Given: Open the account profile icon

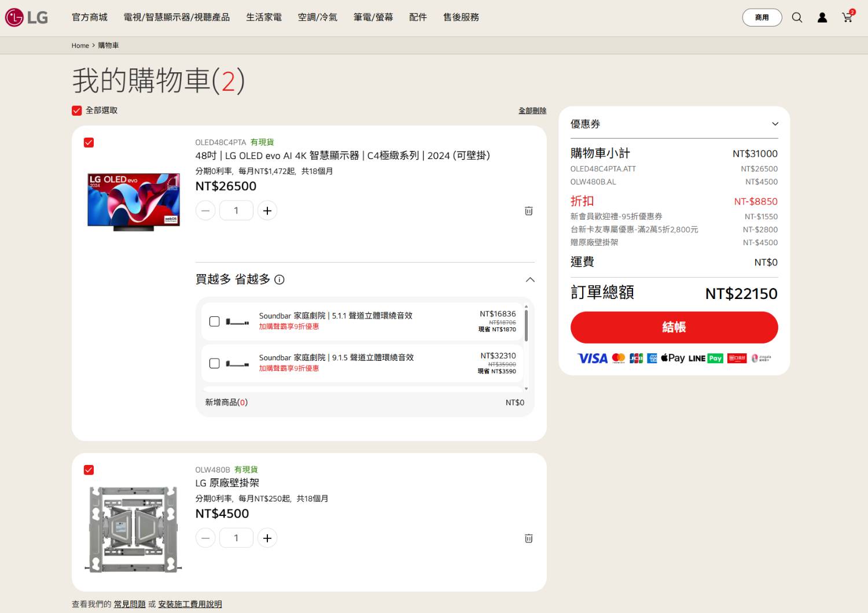Looking at the screenshot, I should point(822,17).
